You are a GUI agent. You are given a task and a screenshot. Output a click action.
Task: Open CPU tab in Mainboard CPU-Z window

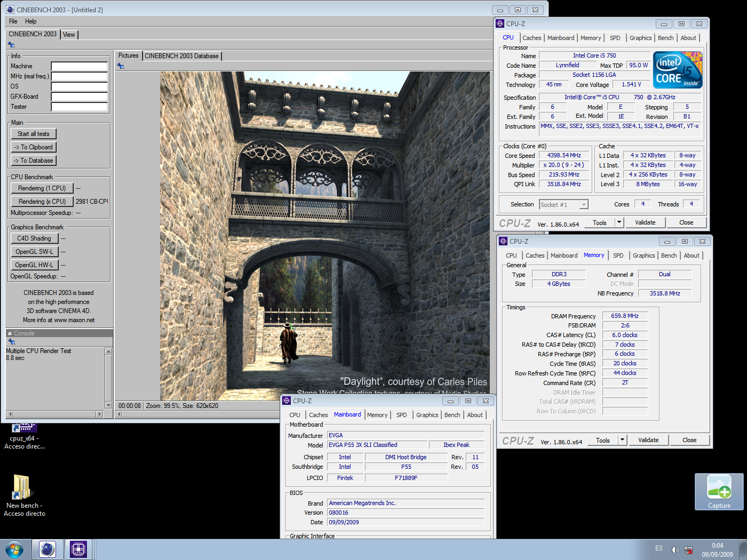(x=295, y=415)
